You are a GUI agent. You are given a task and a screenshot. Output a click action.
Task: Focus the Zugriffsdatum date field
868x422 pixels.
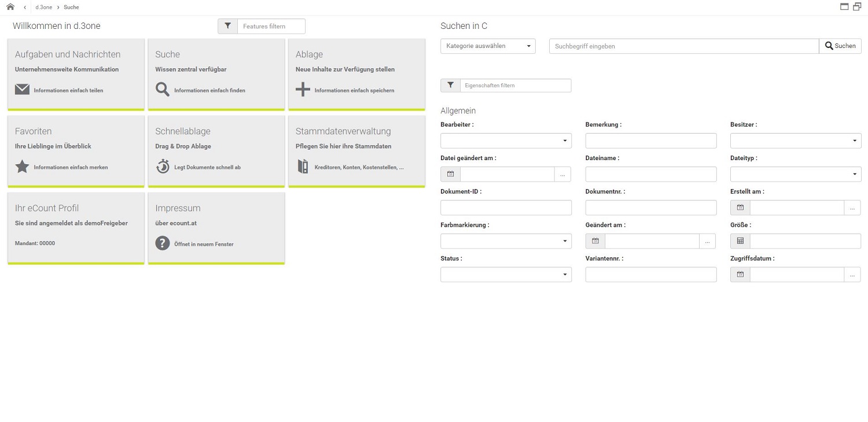click(x=797, y=275)
